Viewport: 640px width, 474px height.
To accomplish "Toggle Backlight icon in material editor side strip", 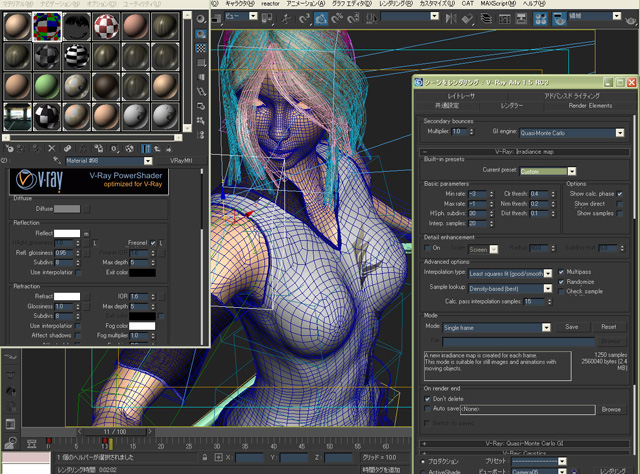I will click(200, 34).
